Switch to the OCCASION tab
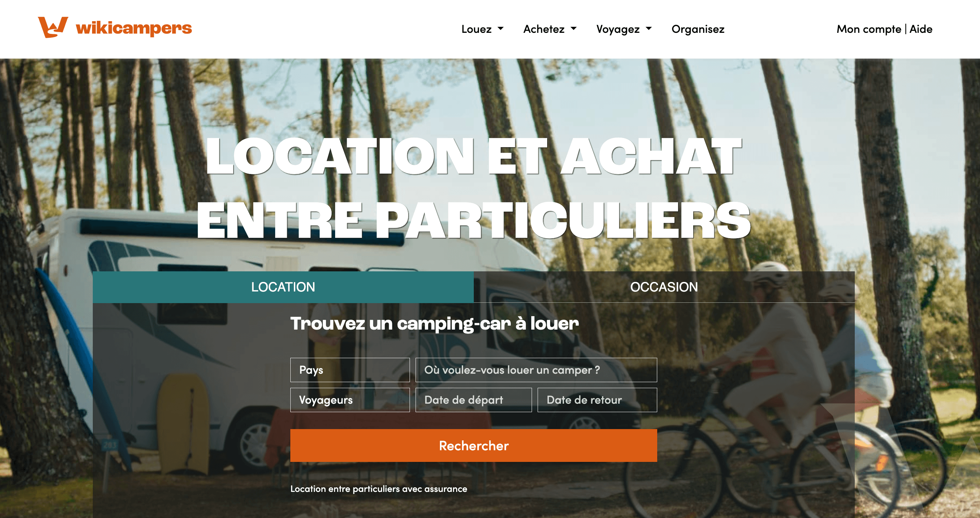The width and height of the screenshot is (980, 518). coord(664,287)
